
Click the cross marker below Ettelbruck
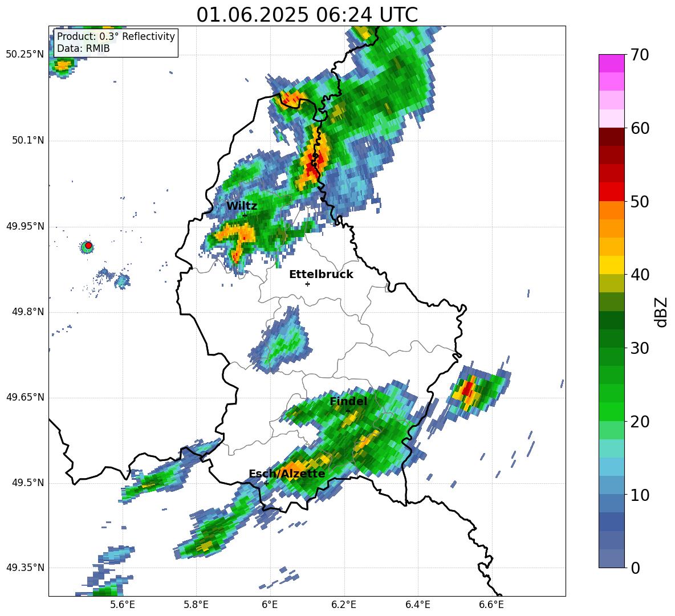click(x=307, y=284)
